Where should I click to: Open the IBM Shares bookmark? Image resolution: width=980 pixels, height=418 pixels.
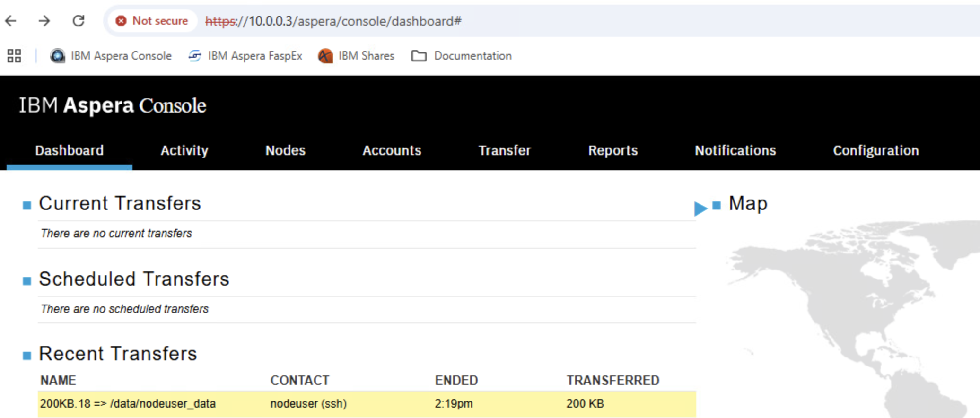pyautogui.click(x=356, y=56)
